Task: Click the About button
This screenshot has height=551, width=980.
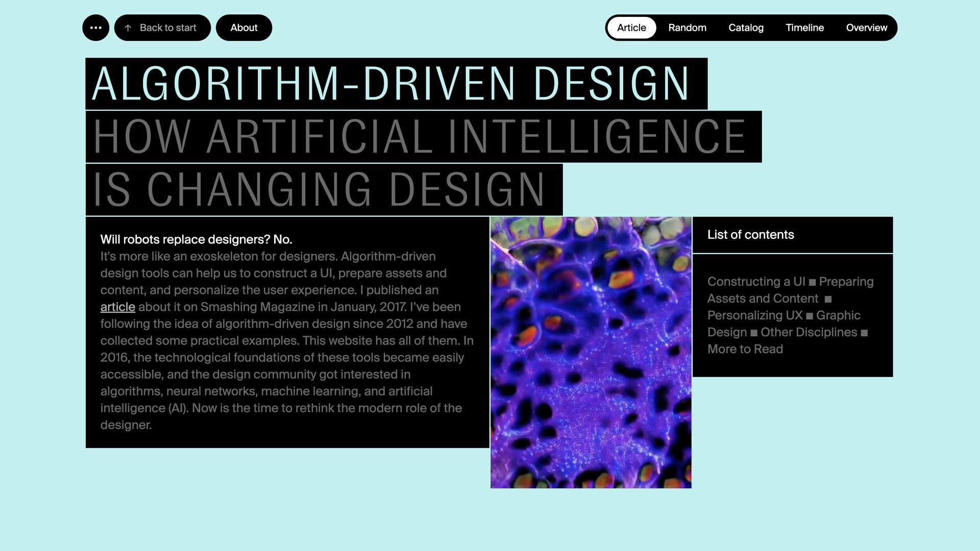Action: coord(243,28)
